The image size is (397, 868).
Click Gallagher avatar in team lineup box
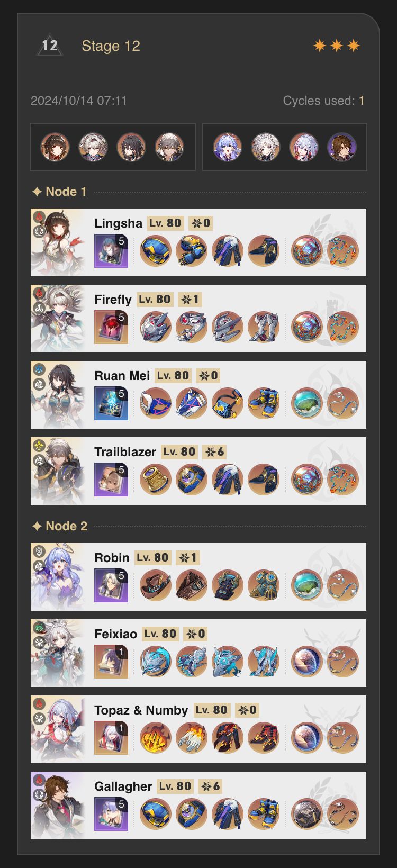[x=342, y=147]
